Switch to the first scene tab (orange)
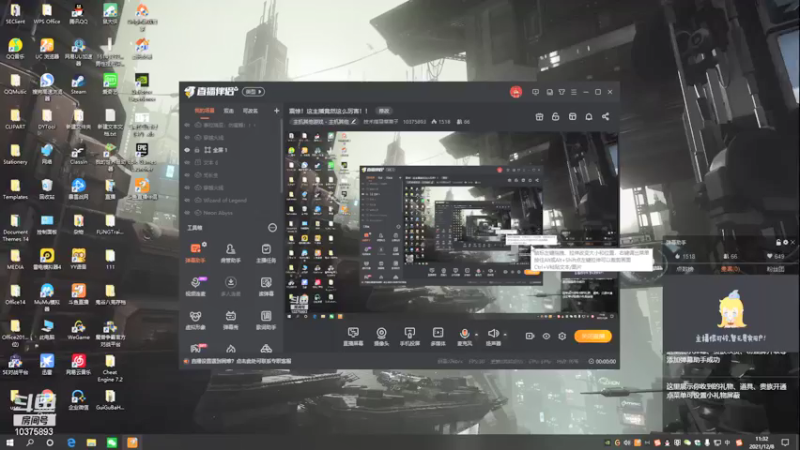 pos(205,111)
